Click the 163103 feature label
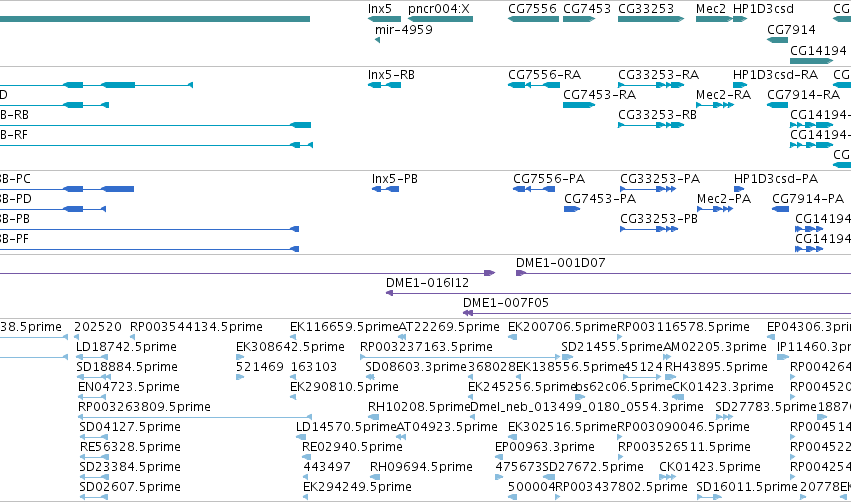The image size is (851, 502). click(x=314, y=367)
